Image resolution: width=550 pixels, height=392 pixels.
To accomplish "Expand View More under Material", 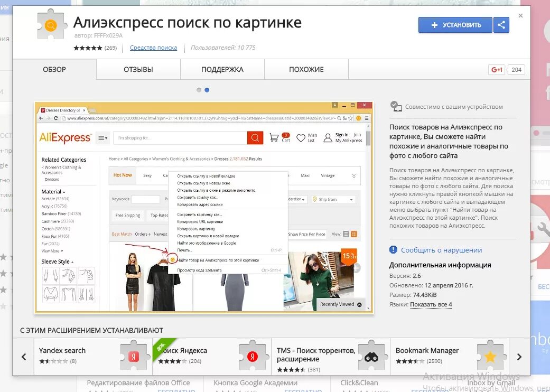I will pyautogui.click(x=52, y=251).
